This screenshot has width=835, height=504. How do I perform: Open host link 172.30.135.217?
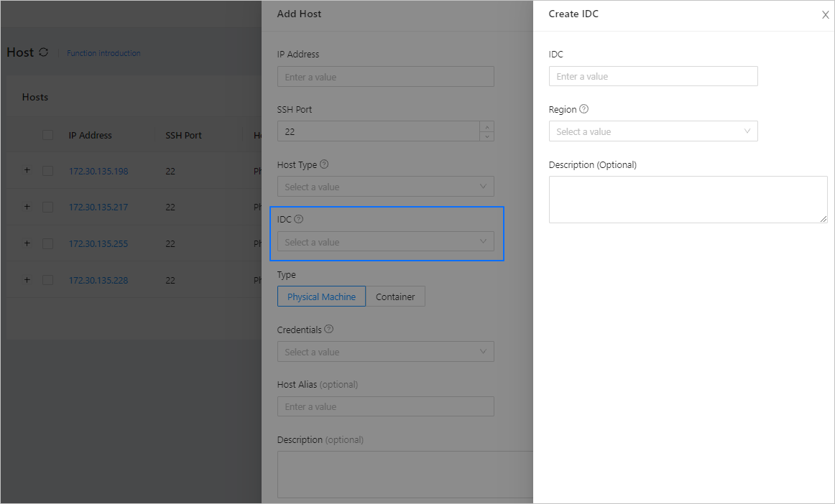pos(98,207)
